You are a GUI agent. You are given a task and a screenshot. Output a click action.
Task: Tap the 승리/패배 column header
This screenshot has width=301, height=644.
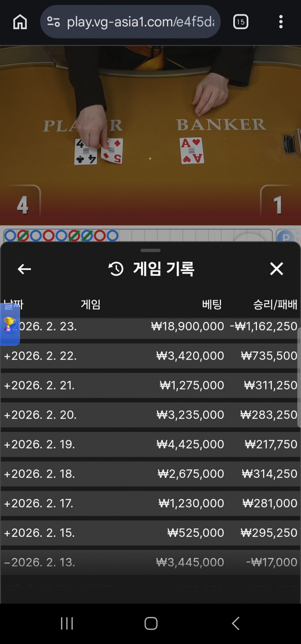(275, 305)
